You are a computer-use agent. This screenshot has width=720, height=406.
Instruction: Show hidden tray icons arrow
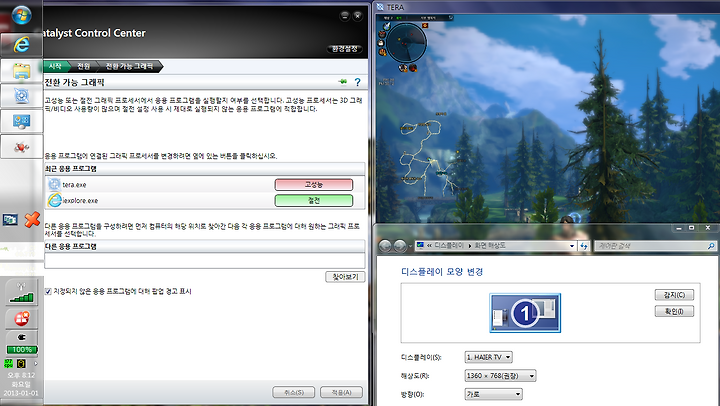(x=36, y=364)
